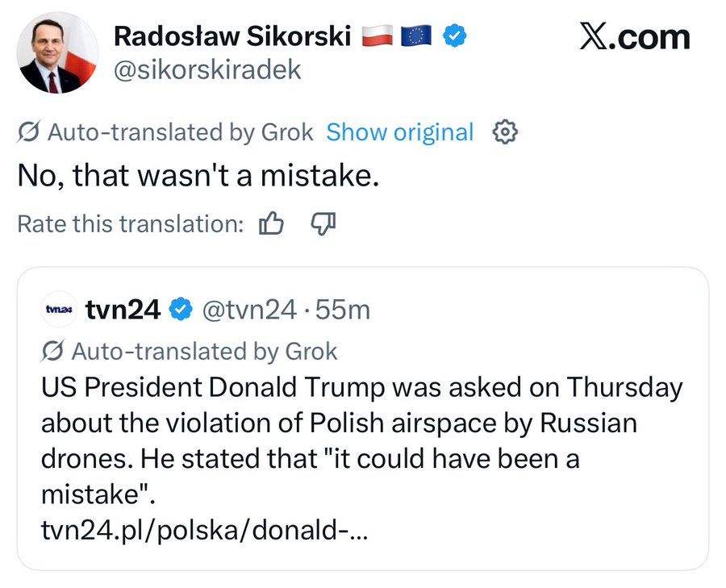Click the tvn24 logo avatar

(59, 309)
